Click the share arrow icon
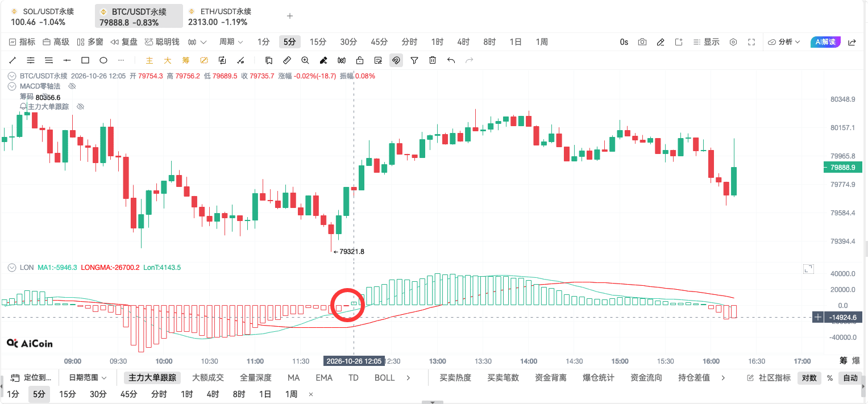 click(x=852, y=42)
